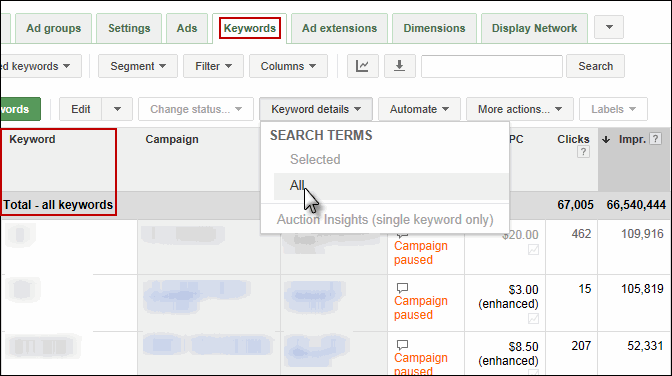Click the 207 clicks cell

pos(581,346)
